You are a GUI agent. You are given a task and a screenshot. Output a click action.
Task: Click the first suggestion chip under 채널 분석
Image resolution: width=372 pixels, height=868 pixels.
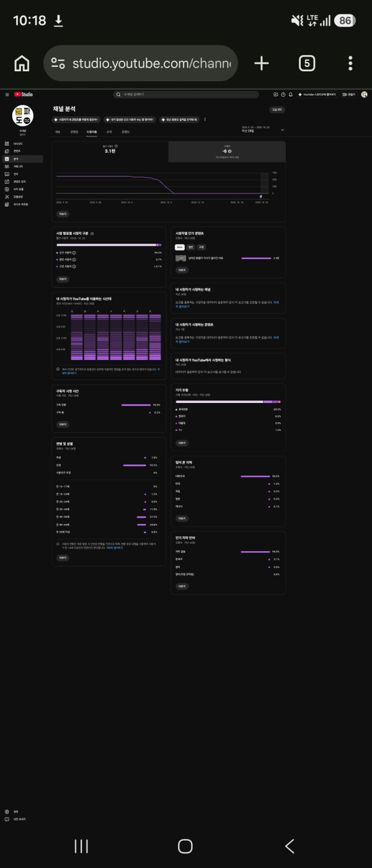[x=77, y=119]
